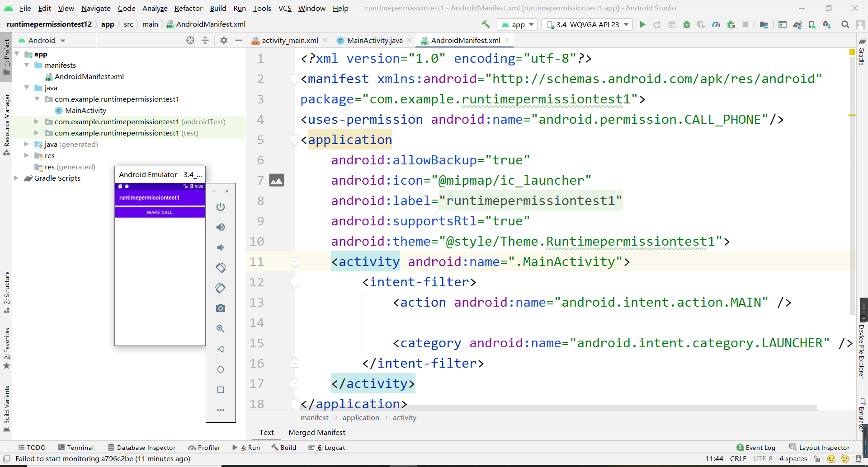The height and width of the screenshot is (467, 868).
Task: Open the Database Inspector tool window
Action: pyautogui.click(x=142, y=448)
